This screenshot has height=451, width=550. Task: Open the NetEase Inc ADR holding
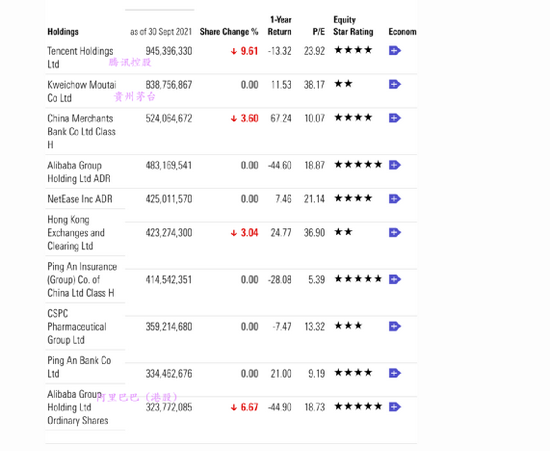[80, 199]
